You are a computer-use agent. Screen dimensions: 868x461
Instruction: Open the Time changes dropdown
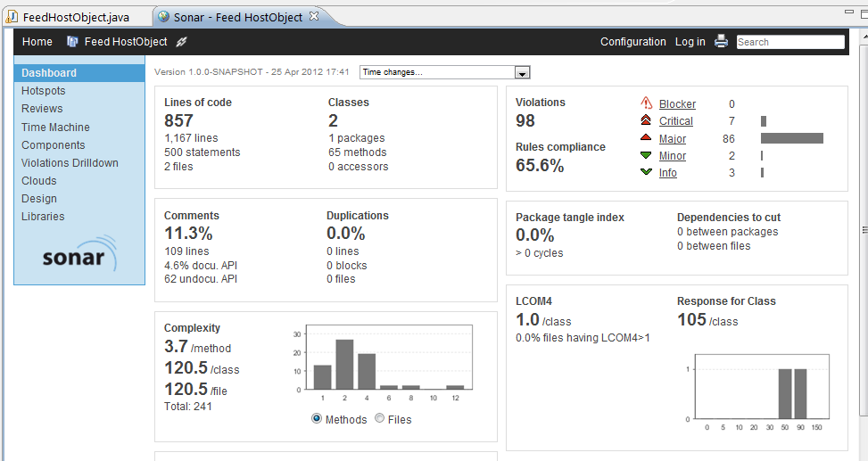(445, 72)
